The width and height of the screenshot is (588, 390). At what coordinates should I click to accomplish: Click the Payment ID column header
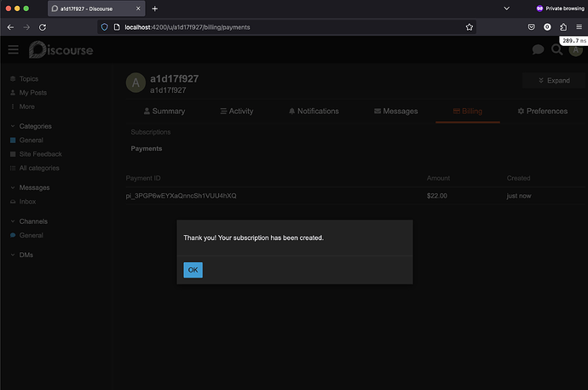click(x=143, y=178)
